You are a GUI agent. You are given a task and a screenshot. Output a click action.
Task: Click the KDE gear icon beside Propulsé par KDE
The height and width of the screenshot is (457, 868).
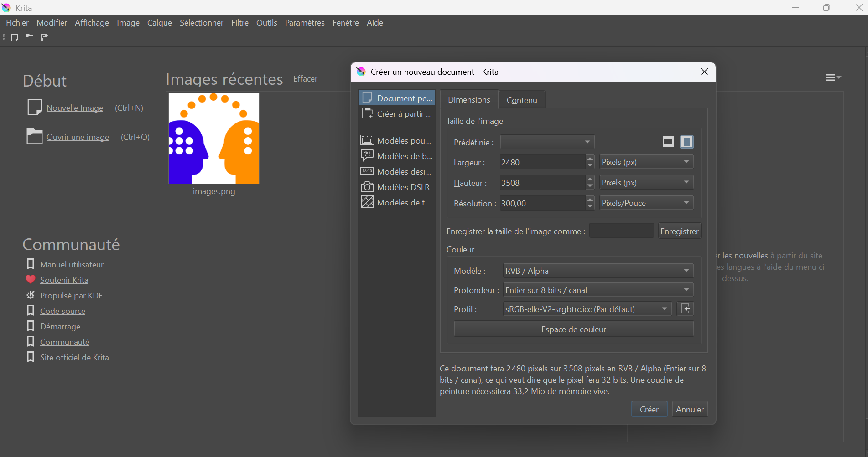31,295
